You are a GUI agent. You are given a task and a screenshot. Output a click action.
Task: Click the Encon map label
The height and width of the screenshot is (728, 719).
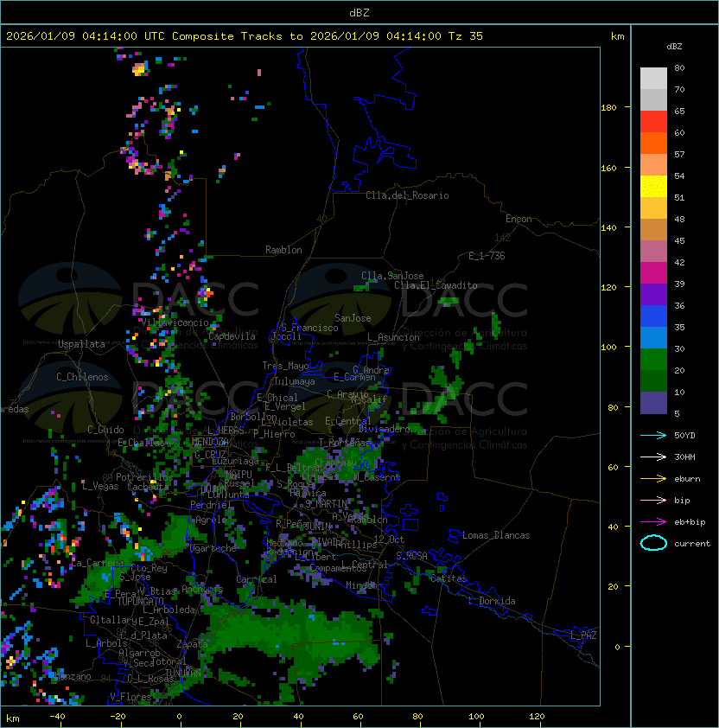click(x=519, y=219)
